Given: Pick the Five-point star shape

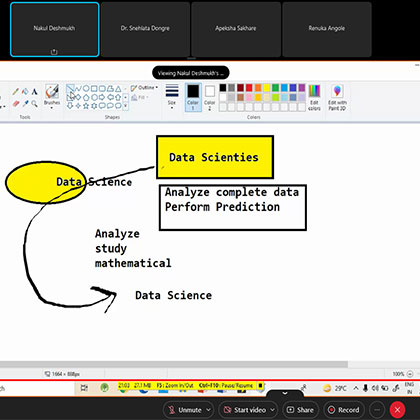Looking at the screenshot, I should 86,105.
